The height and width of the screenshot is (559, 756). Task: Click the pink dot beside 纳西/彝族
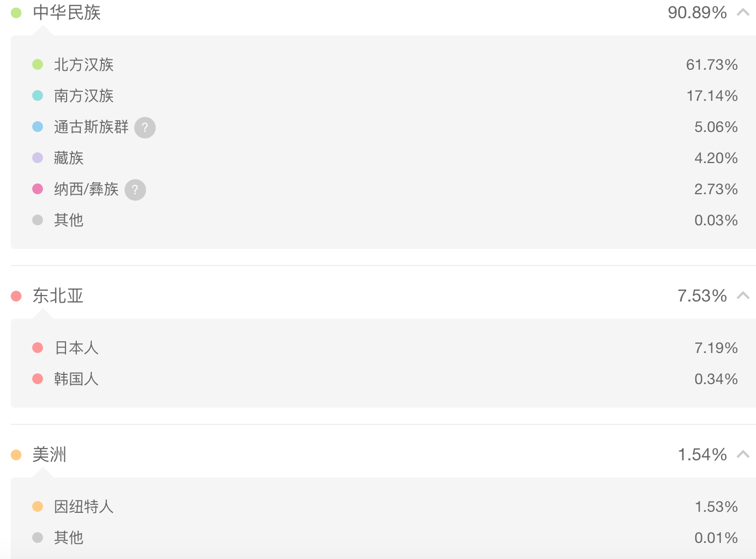(x=38, y=189)
